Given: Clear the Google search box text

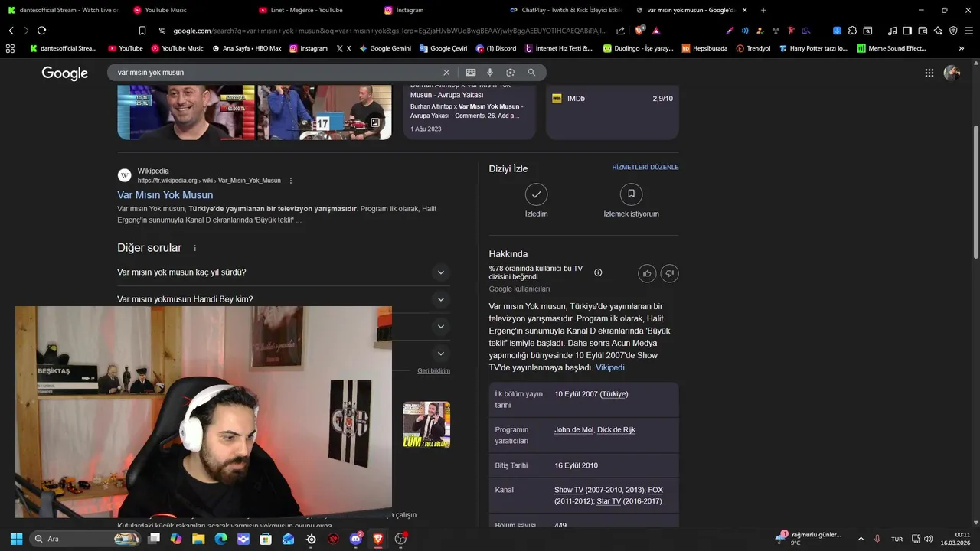Looking at the screenshot, I should 446,73.
